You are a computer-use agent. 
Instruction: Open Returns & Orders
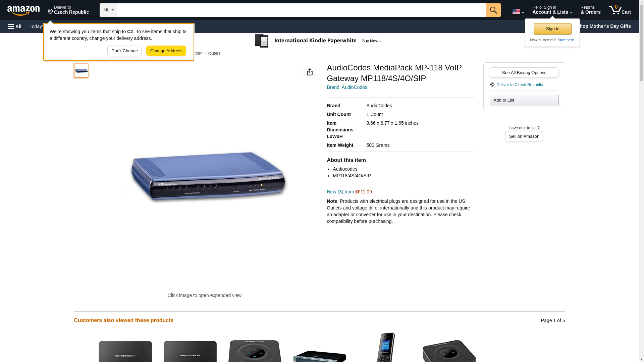pyautogui.click(x=590, y=10)
